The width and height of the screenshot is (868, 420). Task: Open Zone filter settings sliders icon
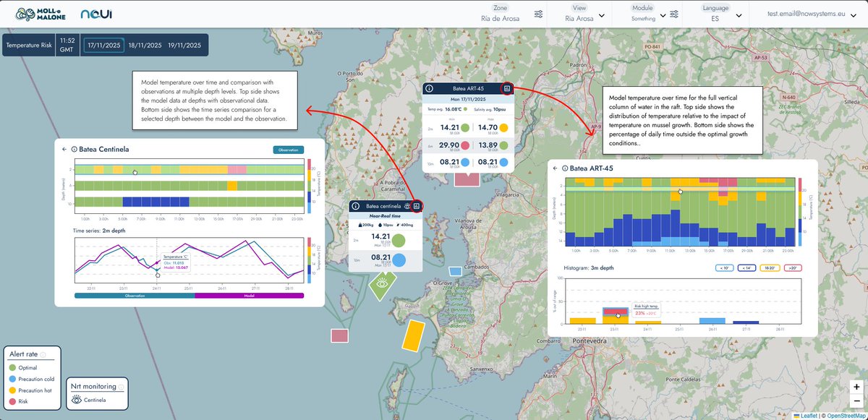click(538, 14)
